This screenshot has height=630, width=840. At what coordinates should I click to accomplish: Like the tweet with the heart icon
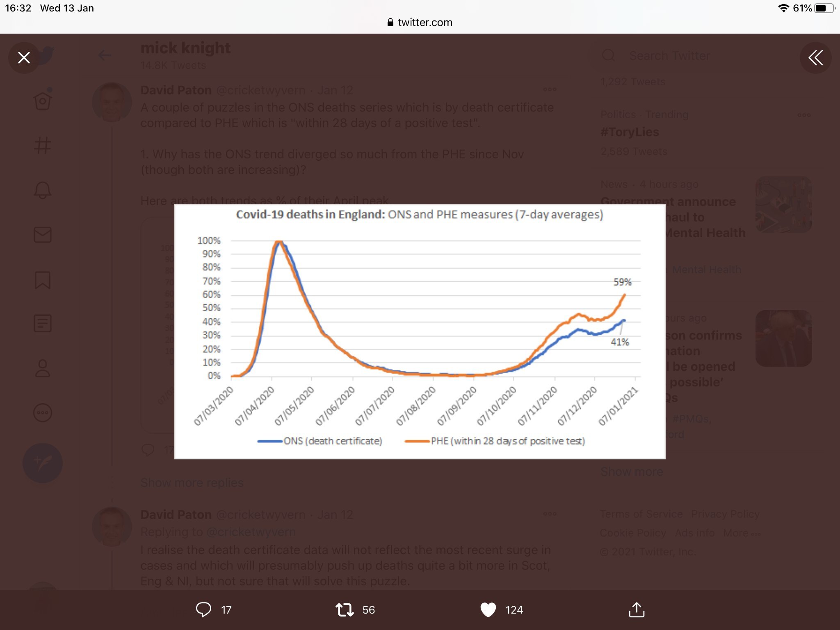point(488,609)
